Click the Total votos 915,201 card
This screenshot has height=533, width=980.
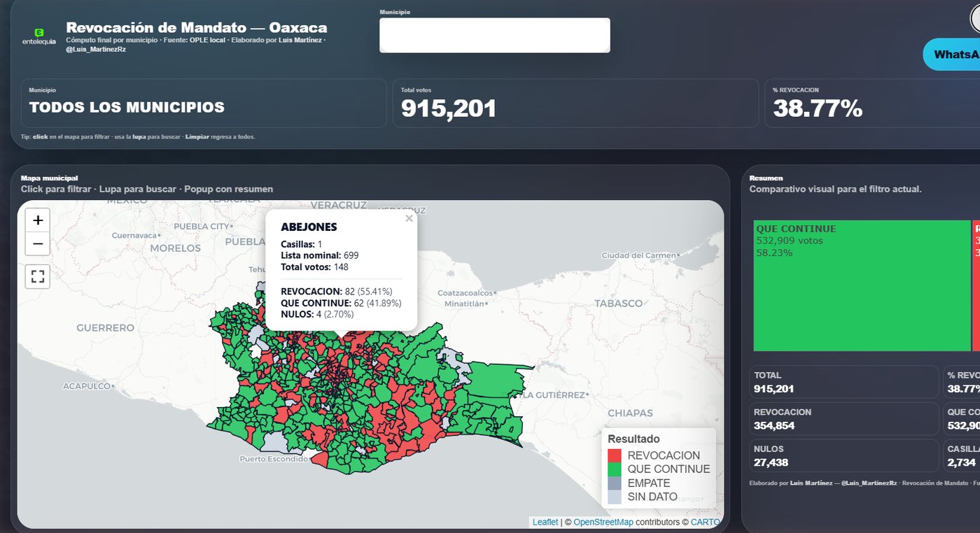click(575, 103)
